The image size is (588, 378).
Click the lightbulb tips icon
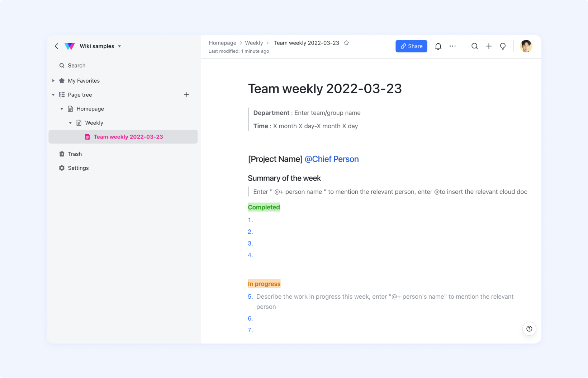(x=503, y=46)
